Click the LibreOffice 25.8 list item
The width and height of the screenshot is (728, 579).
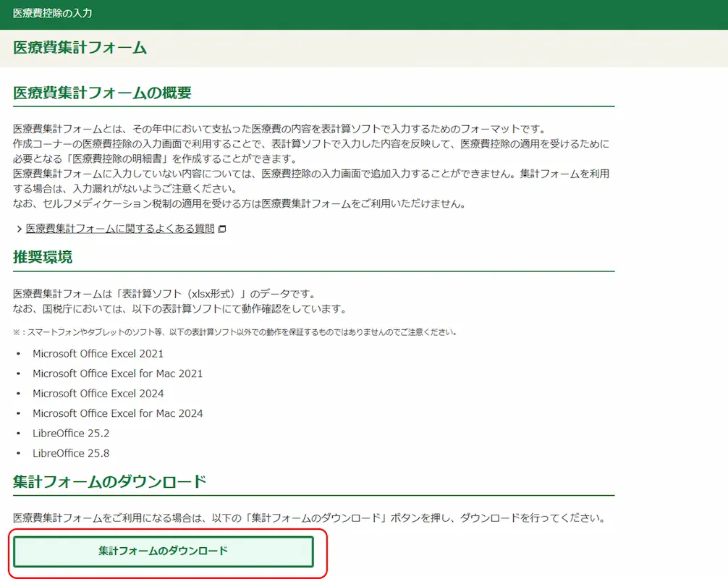click(x=71, y=453)
